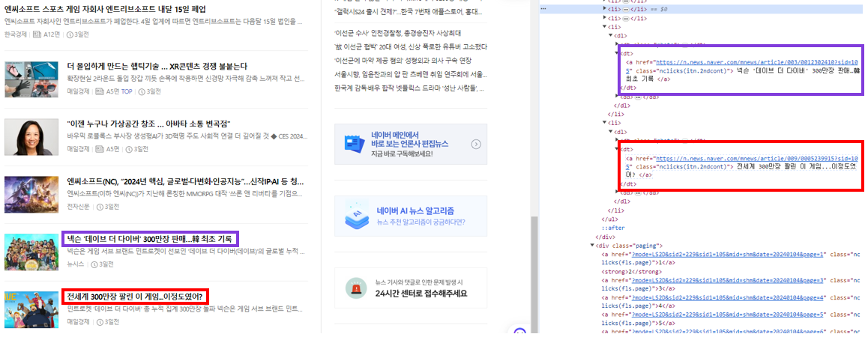Click the clock icon in the 뉴시스 row
The width and height of the screenshot is (868, 340).
(94, 264)
